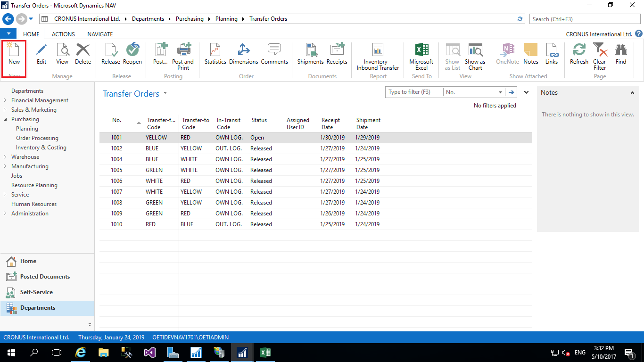Select Planning under Purchasing
Image resolution: width=644 pixels, height=362 pixels.
pos(27,129)
